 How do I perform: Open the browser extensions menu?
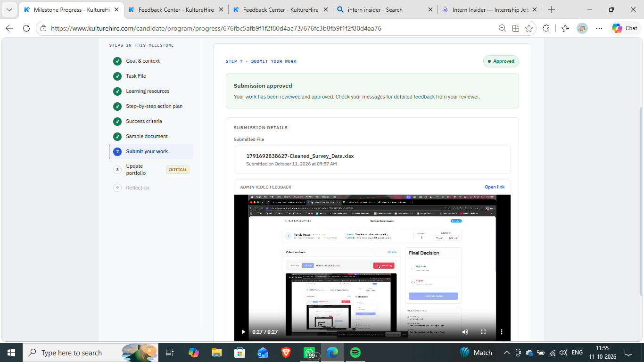(546, 28)
